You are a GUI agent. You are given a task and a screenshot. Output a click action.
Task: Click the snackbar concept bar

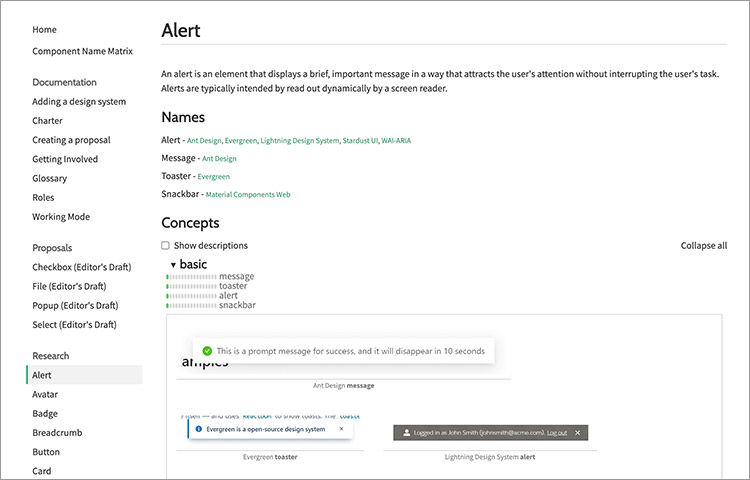pos(191,305)
